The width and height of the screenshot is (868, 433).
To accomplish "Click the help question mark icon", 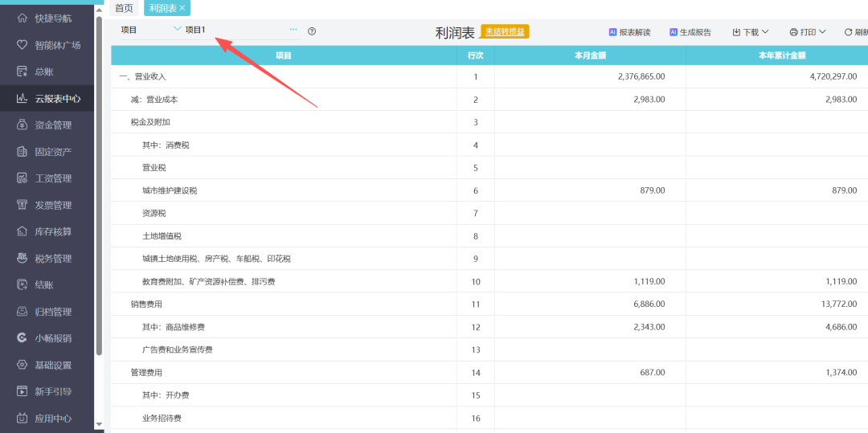I will pyautogui.click(x=312, y=31).
